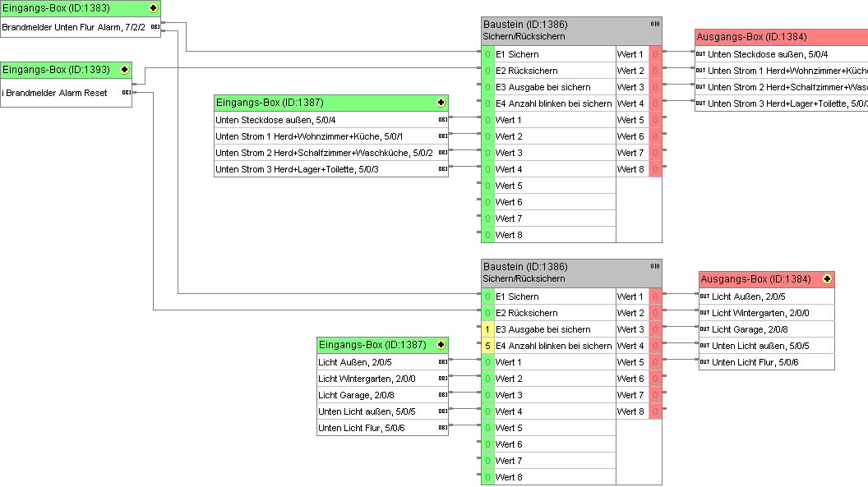Select Unten Strom 3 Herd+Lager+Toilette input row

point(325,169)
